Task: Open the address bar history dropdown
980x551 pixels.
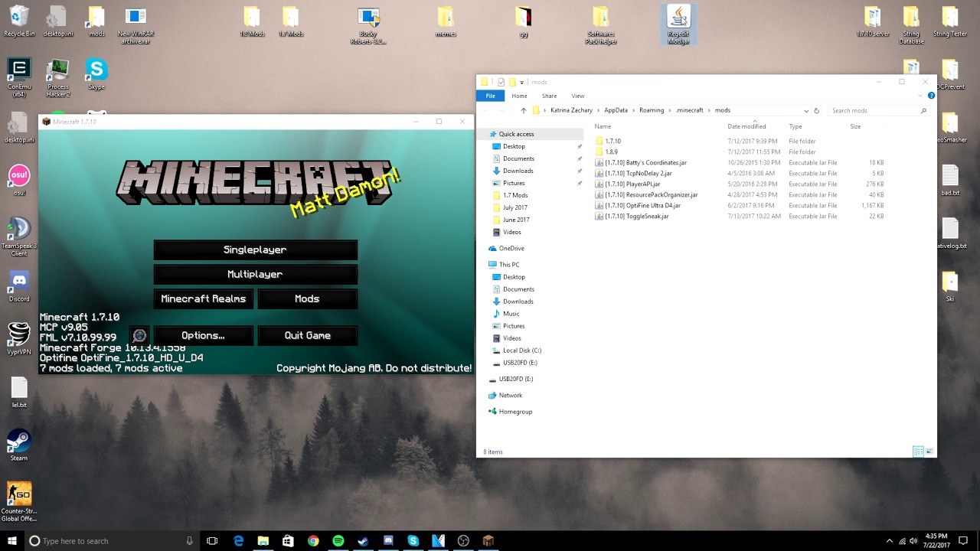Action: [x=805, y=110]
